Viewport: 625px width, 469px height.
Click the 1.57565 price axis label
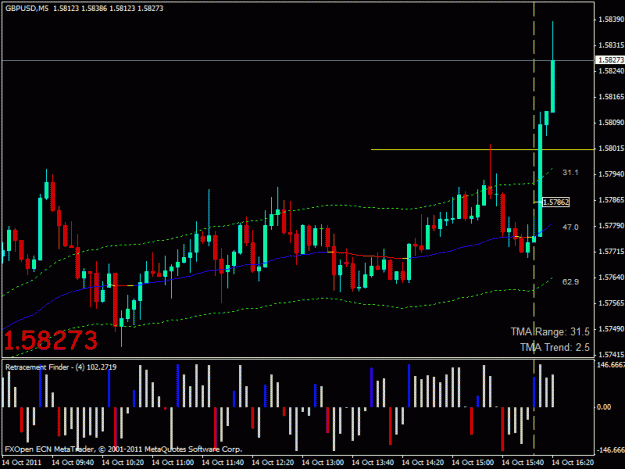pos(611,303)
